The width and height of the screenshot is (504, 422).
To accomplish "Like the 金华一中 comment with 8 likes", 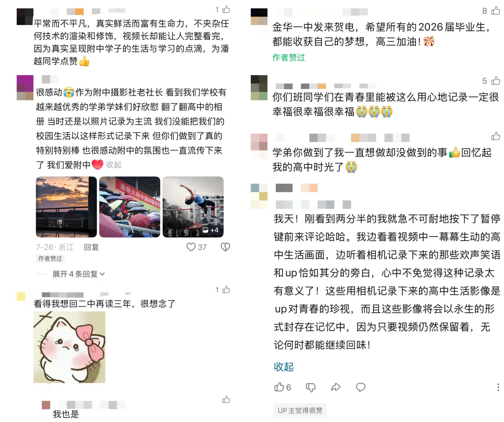I will pyautogui.click(x=496, y=11).
